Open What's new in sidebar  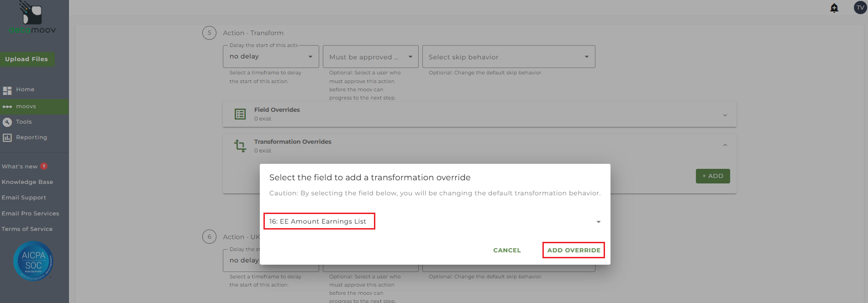(x=20, y=167)
